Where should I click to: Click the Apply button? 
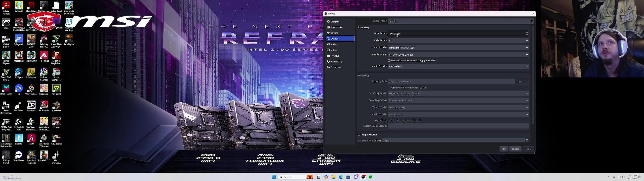click(x=528, y=149)
